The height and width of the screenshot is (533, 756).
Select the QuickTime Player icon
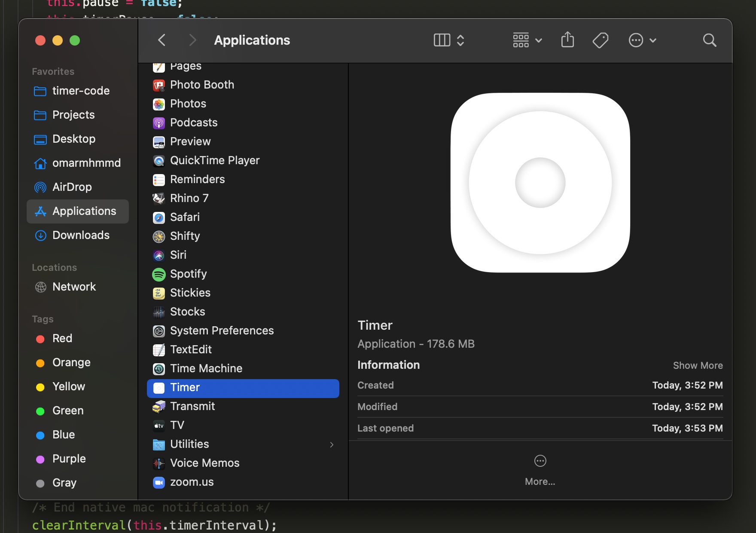[x=159, y=161]
